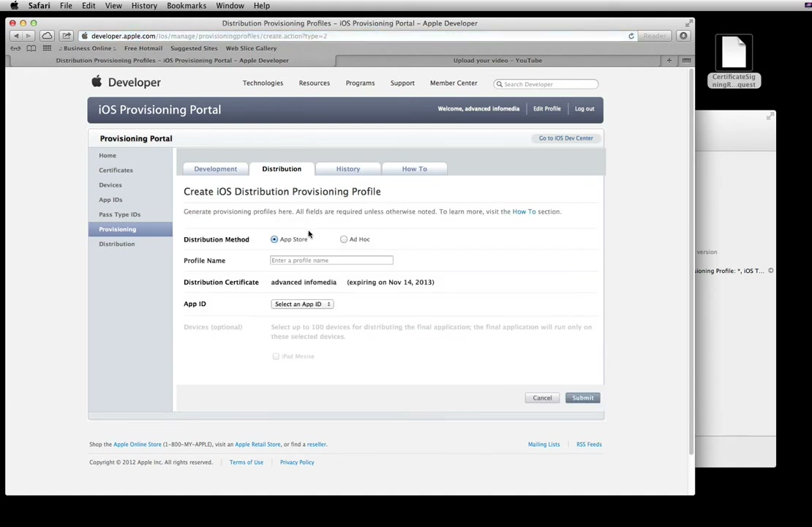Screen dimensions: 812x527
Task: Select the Ad Hoc distribution method
Action: pos(343,239)
